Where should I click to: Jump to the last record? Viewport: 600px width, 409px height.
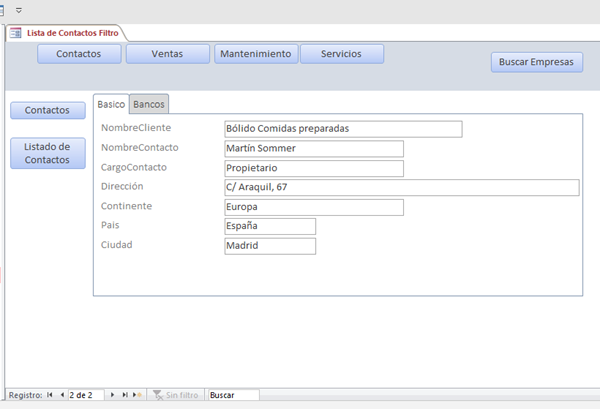pos(125,395)
